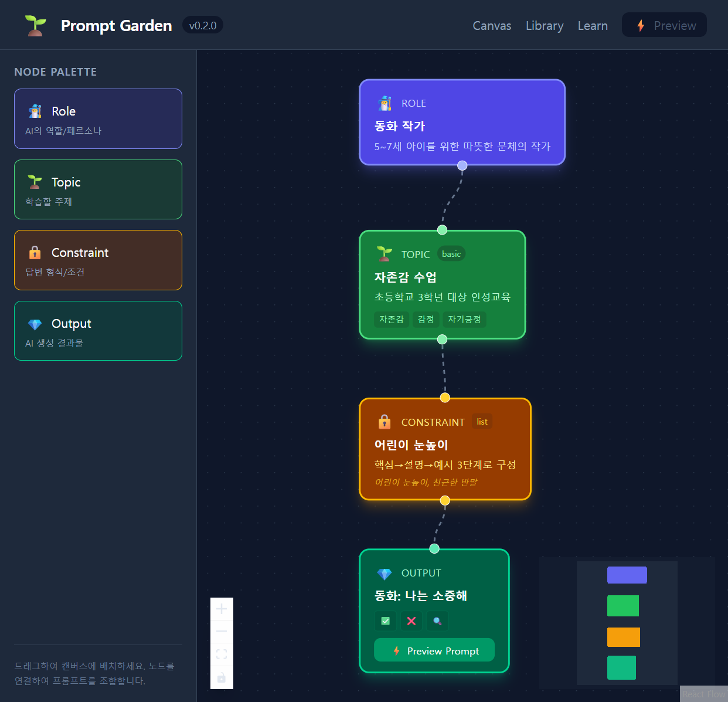This screenshot has width=728, height=702.
Task: Switch to the Canvas view
Action: coord(492,25)
